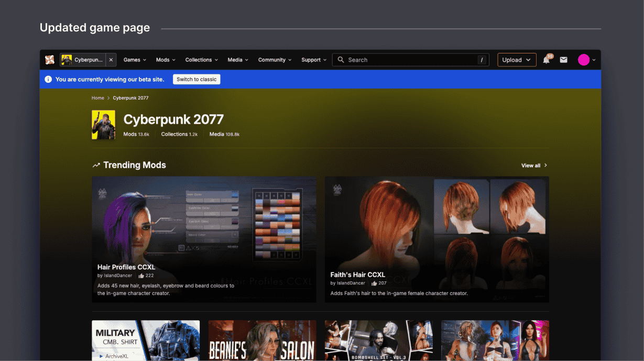Open Beanie's Salon mod thumbnail
This screenshot has height=361, width=644.
pyautogui.click(x=262, y=340)
